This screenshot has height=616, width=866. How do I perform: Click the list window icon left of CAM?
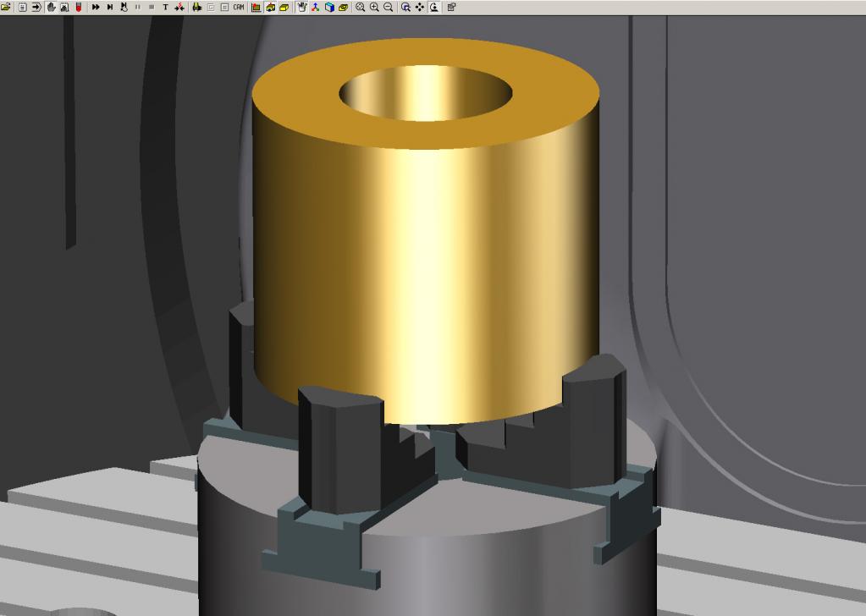[x=224, y=7]
